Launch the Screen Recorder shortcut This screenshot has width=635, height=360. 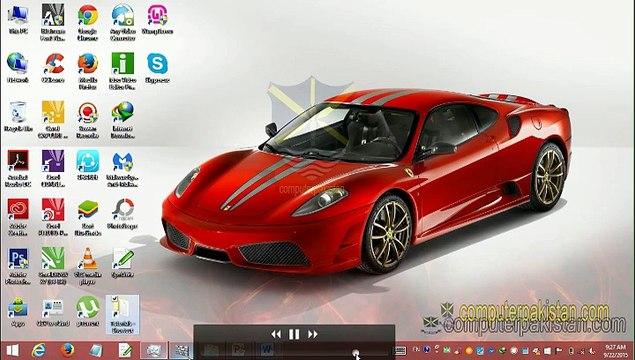coord(87,119)
